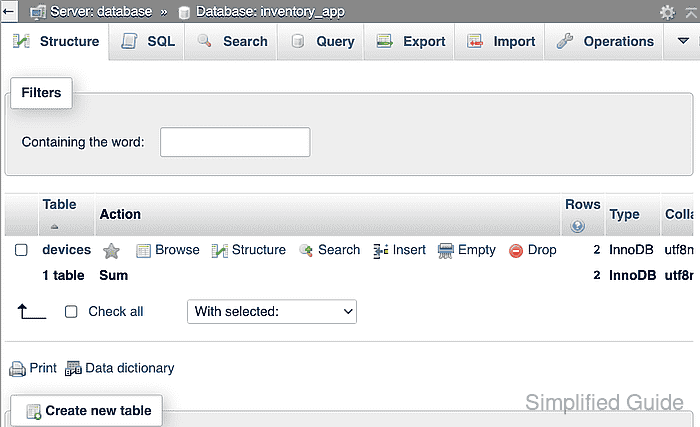This screenshot has width=700, height=427.
Task: Sort by Table column header
Action: click(x=59, y=204)
